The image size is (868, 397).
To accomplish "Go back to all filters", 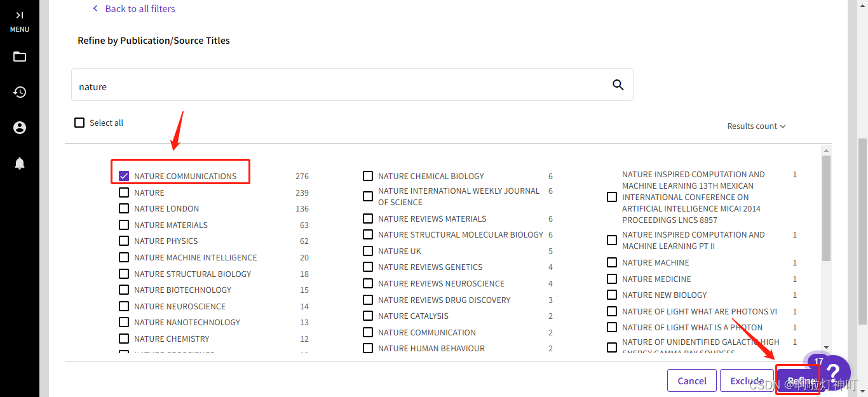I will point(133,8).
